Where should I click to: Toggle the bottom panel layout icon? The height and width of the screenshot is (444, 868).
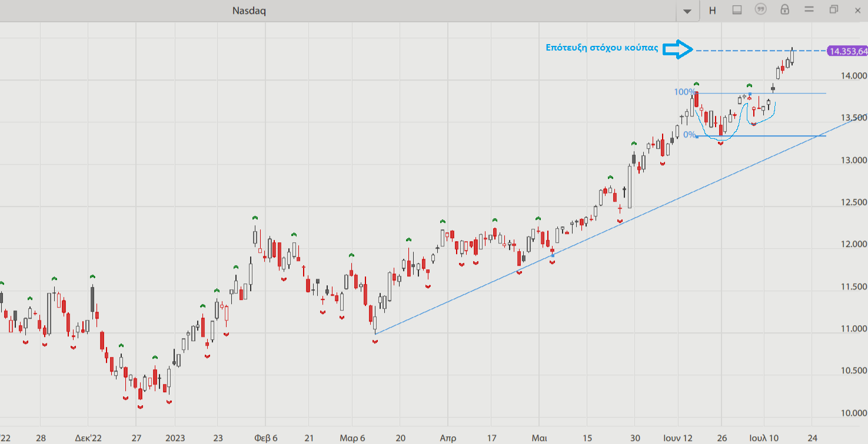pyautogui.click(x=737, y=10)
